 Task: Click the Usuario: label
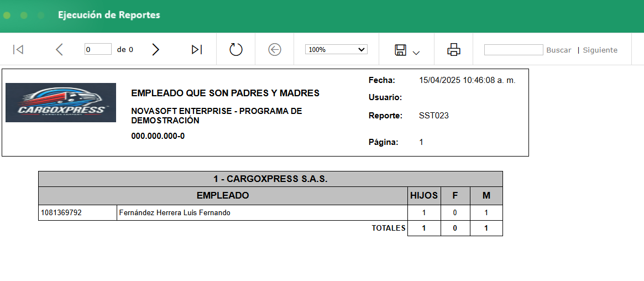(385, 98)
